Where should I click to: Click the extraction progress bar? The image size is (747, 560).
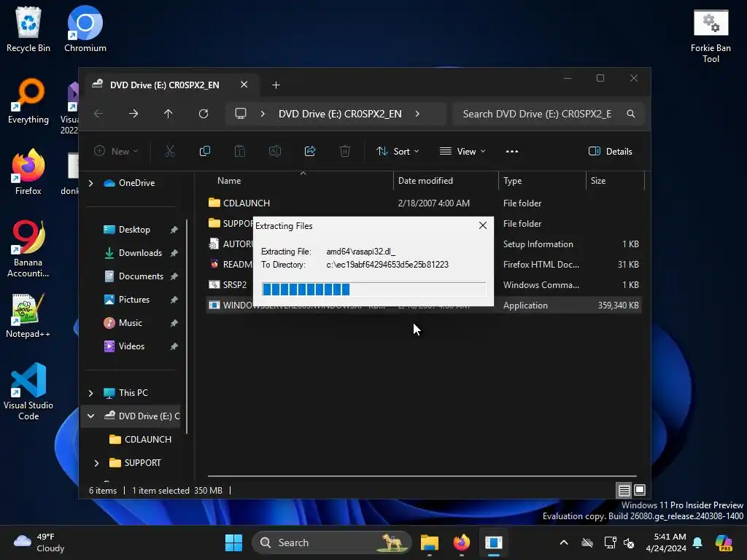(373, 289)
